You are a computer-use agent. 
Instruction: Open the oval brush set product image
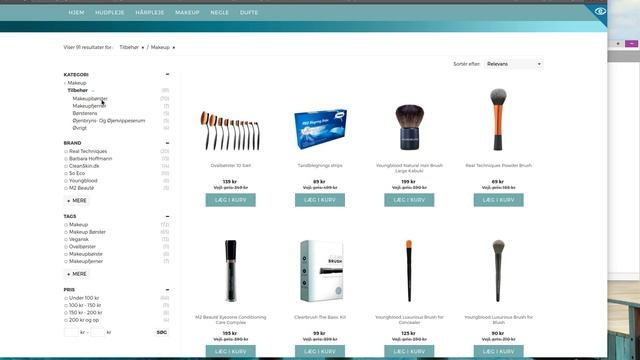(x=231, y=131)
